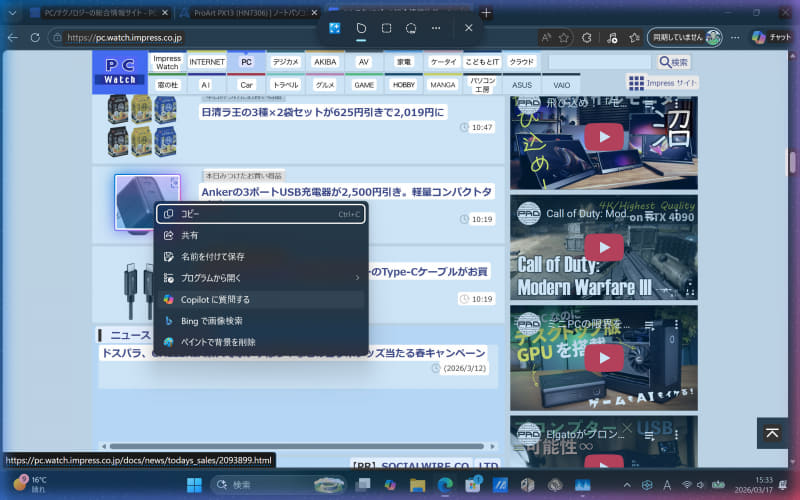The image size is (800, 500).
Task: Click the taskbar 検索 search box
Action: point(278,485)
